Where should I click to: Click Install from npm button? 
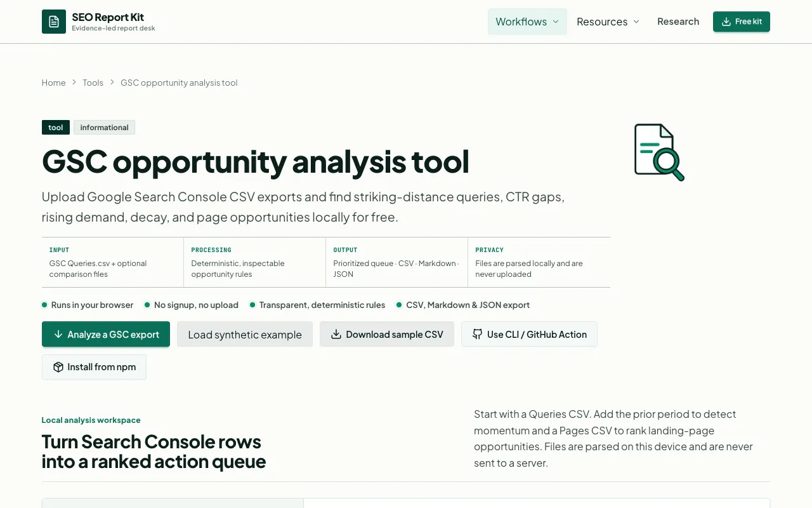coord(94,367)
